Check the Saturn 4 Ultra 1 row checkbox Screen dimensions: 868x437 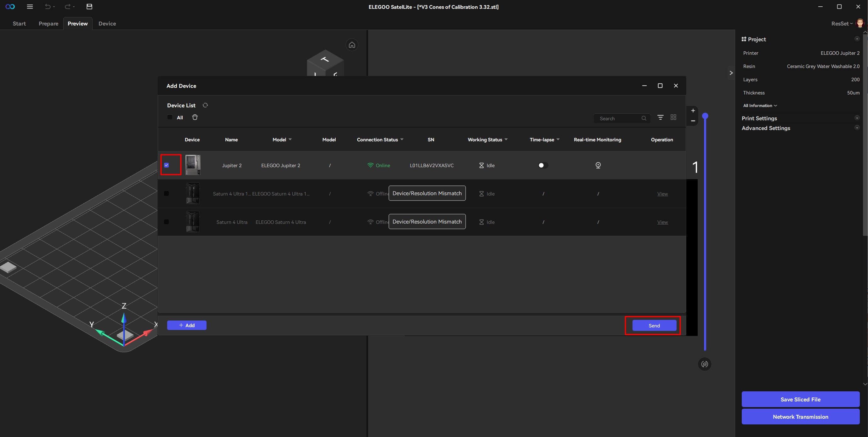(167, 193)
